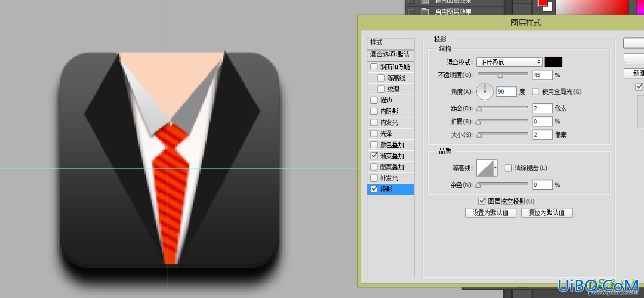Click the 扩展 spread slider
Image resolution: width=644 pixels, height=298 pixels.
coord(502,121)
